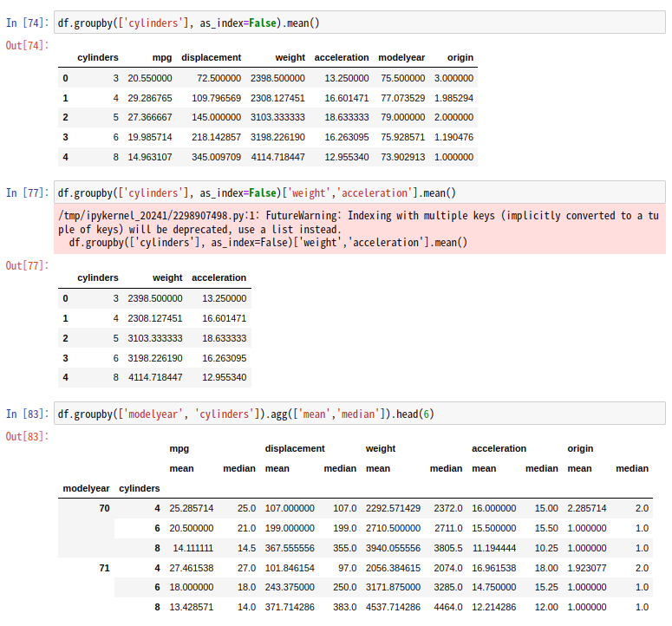Select the modelyear value 73.902913
The height and width of the screenshot is (626, 672).
click(x=403, y=157)
